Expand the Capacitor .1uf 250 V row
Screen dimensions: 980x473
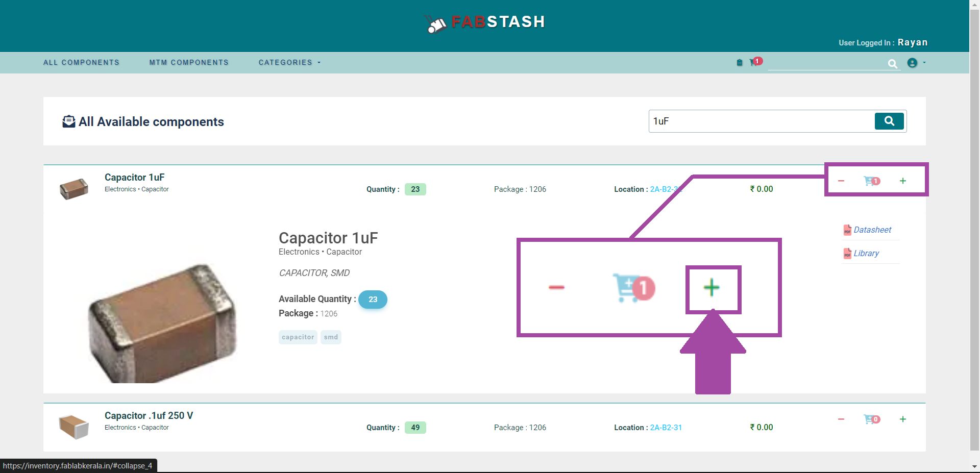click(x=149, y=416)
